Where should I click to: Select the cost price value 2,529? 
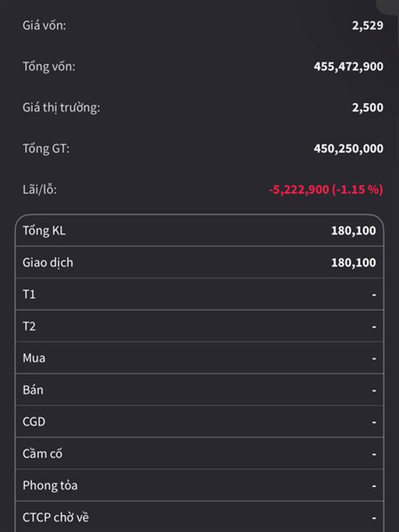[x=368, y=26]
